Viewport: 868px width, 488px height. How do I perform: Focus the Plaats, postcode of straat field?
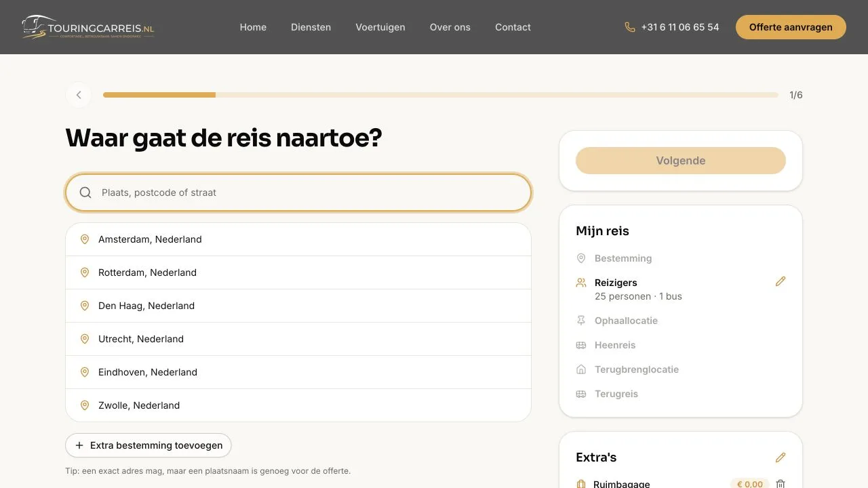[x=298, y=192]
